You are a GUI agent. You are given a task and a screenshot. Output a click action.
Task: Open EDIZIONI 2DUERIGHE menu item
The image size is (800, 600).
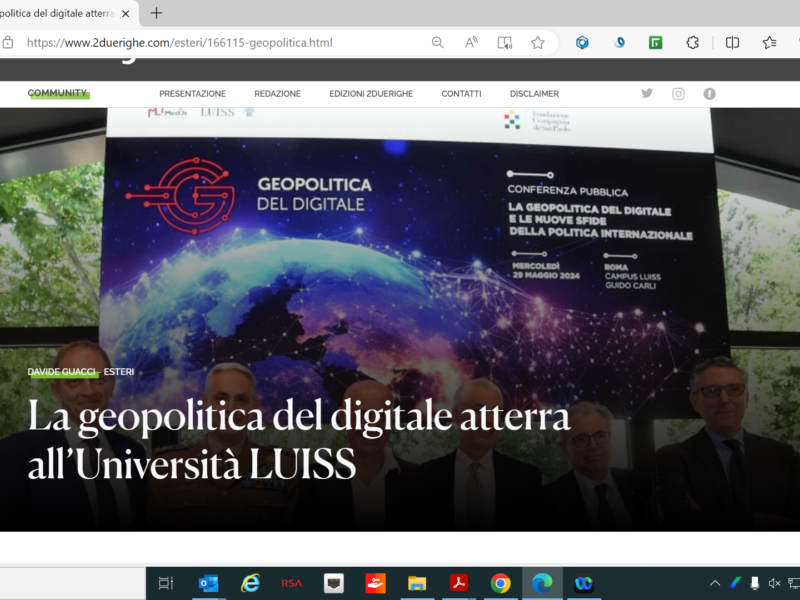tap(371, 94)
